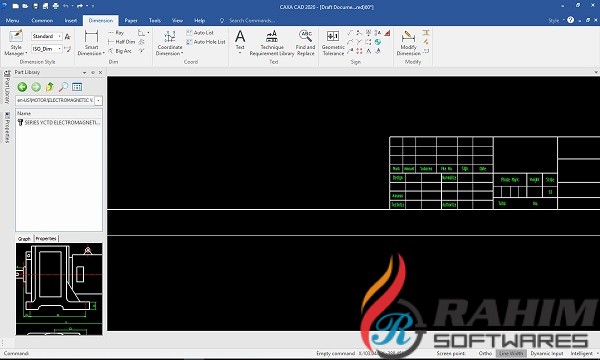Go back in Part Library
Image resolution: width=600 pixels, height=360 pixels.
22,87
